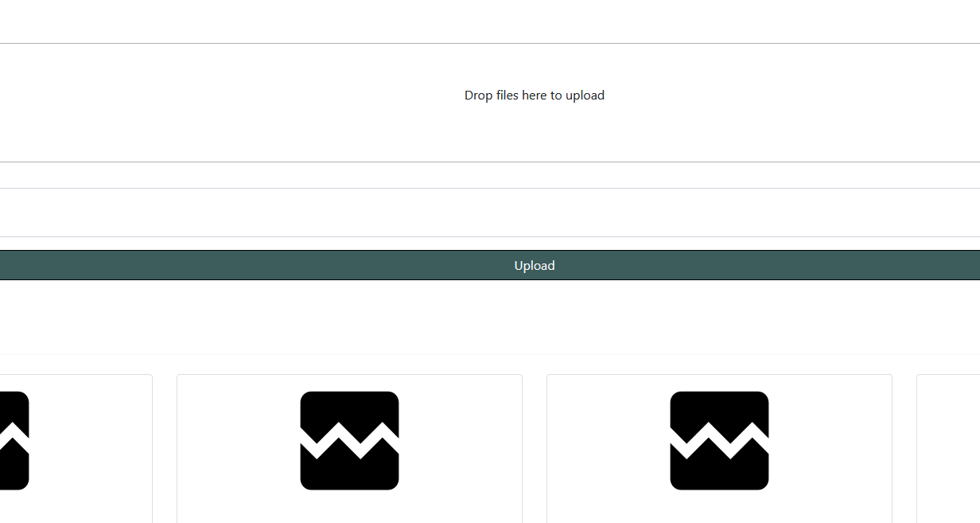Click the white zigzag line in second card's icon
This screenshot has height=523, width=980.
pyautogui.click(x=349, y=441)
